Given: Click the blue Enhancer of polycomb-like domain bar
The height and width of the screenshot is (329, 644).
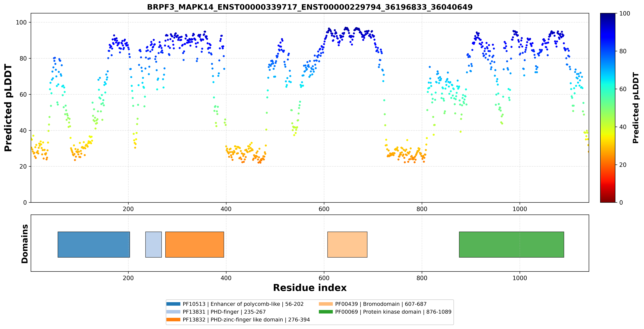Looking at the screenshot, I should point(94,244).
